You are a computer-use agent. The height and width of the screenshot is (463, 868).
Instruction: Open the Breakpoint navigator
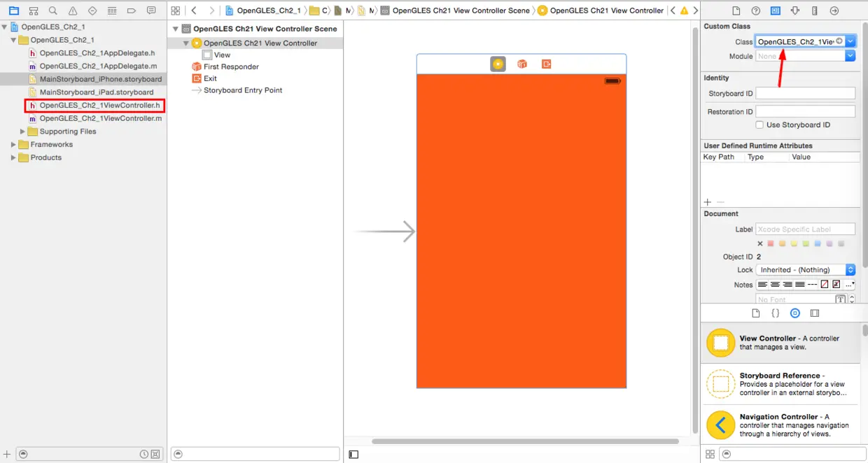[132, 10]
